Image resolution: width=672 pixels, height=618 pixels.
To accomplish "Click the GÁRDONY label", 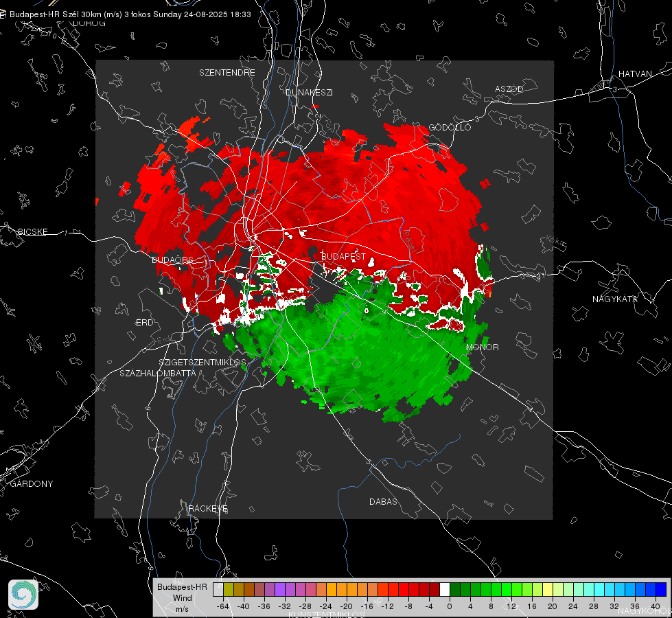I will click(x=32, y=483).
